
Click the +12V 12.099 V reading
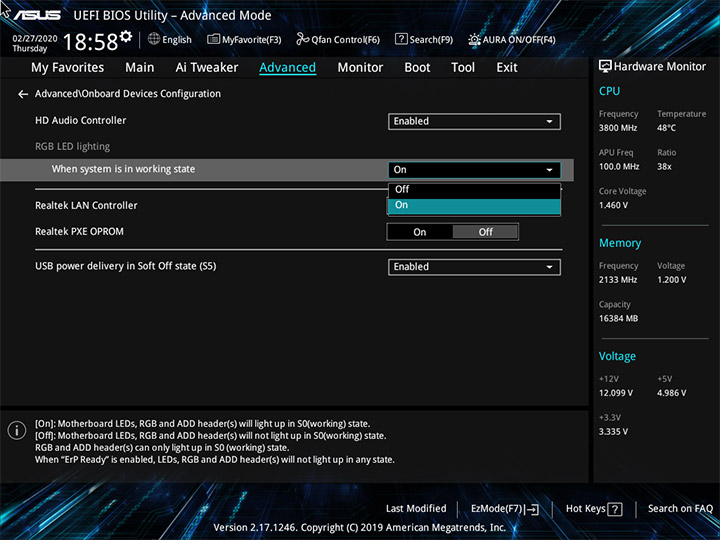[x=615, y=393]
